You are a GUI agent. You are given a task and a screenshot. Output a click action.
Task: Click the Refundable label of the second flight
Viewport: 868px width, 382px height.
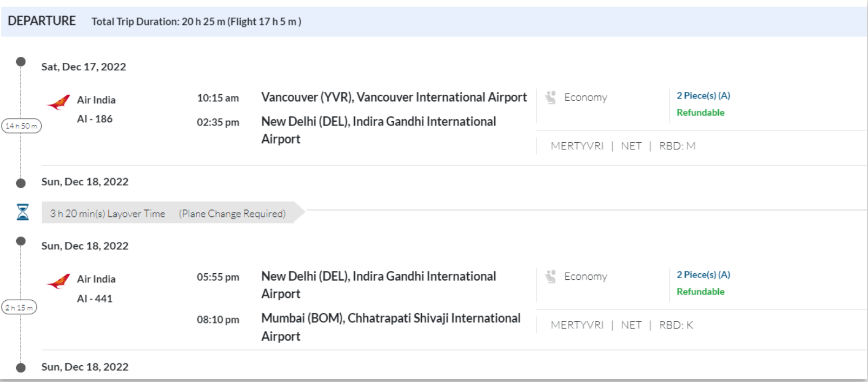click(x=700, y=292)
